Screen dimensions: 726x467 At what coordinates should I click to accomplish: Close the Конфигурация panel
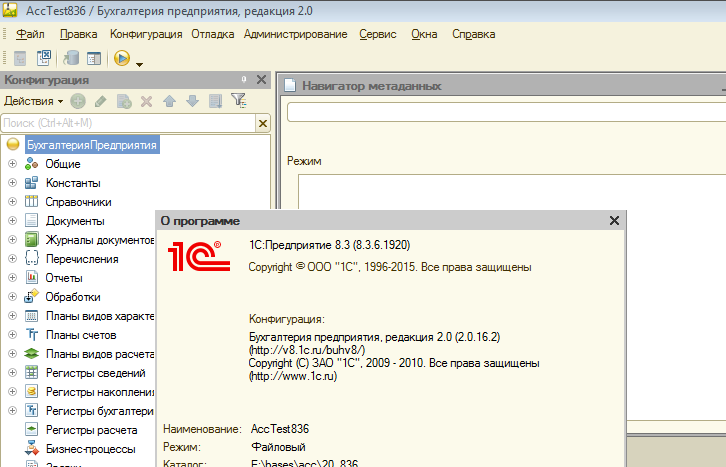tap(261, 80)
